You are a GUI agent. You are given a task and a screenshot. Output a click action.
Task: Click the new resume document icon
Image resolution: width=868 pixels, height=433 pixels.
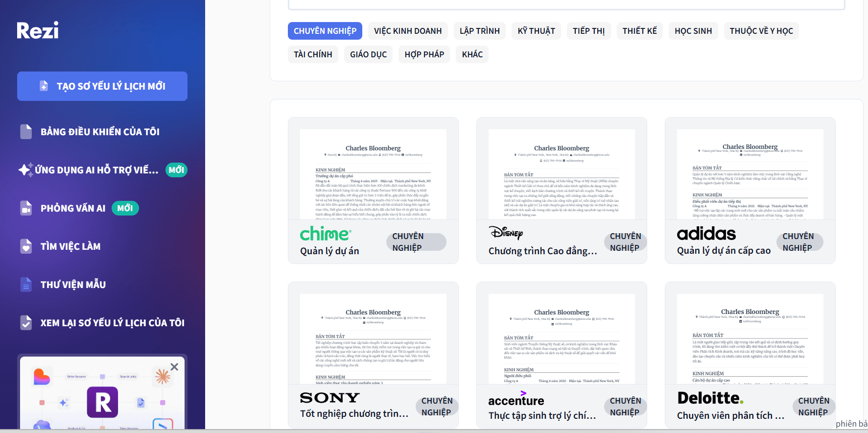pyautogui.click(x=44, y=86)
